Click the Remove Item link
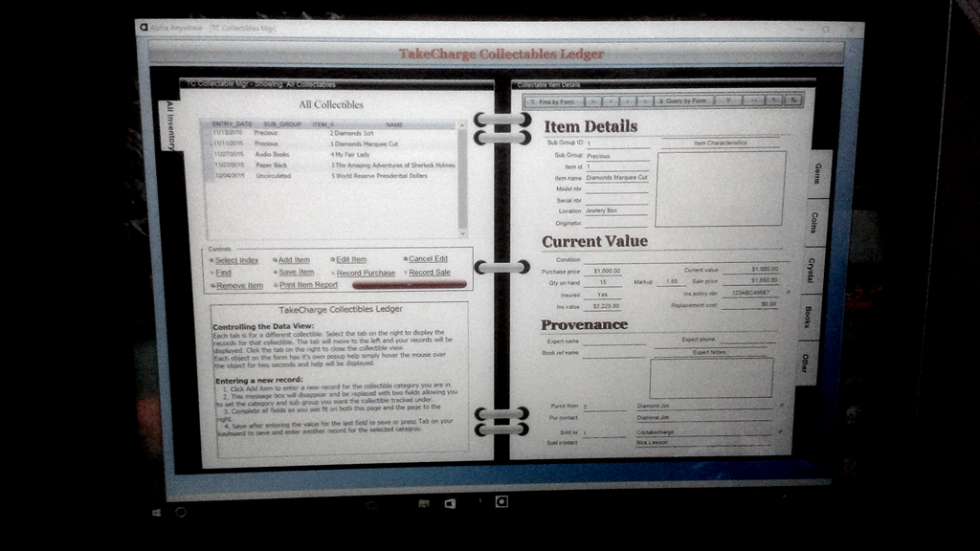 [238, 286]
